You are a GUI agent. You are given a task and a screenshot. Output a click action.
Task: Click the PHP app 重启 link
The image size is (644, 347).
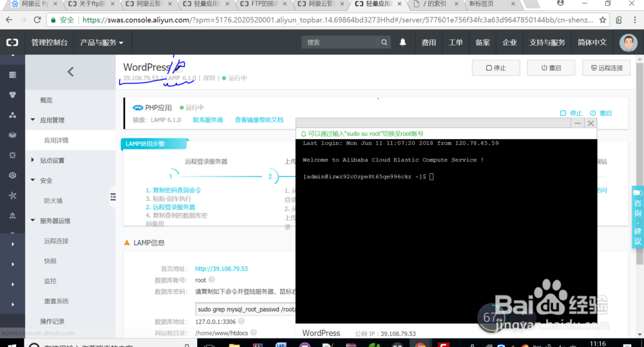pyautogui.click(x=601, y=113)
